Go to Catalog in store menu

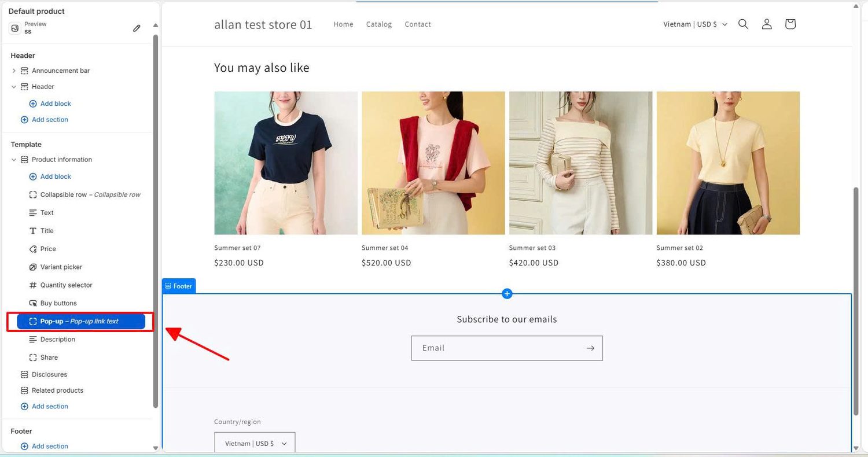379,24
